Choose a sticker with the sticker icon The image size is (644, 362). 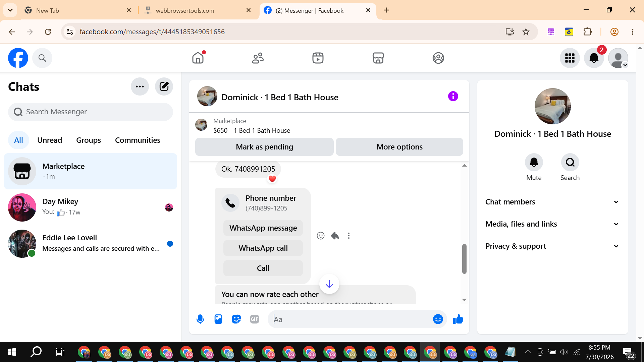click(x=236, y=319)
